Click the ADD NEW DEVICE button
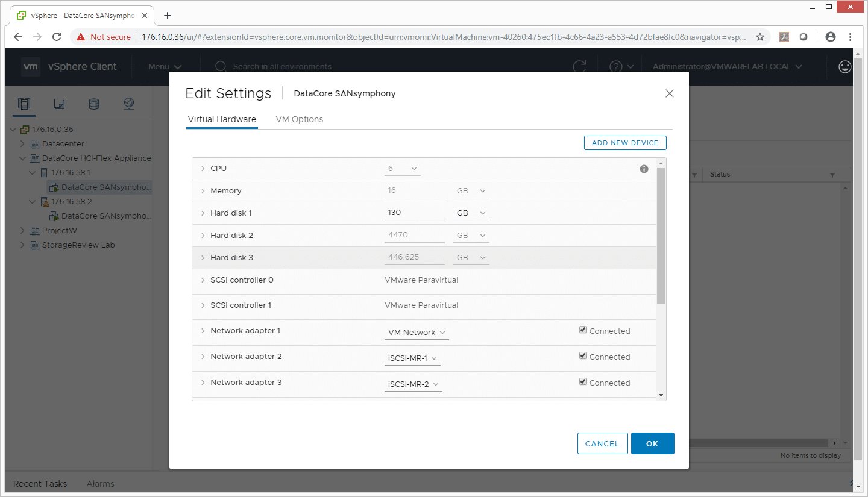Image resolution: width=868 pixels, height=497 pixels. coord(625,143)
